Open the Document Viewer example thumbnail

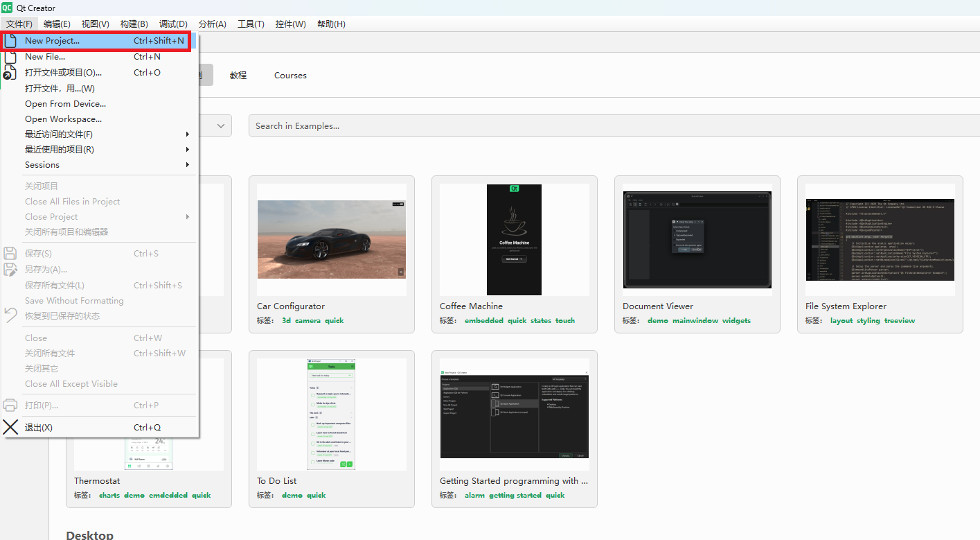click(x=697, y=240)
